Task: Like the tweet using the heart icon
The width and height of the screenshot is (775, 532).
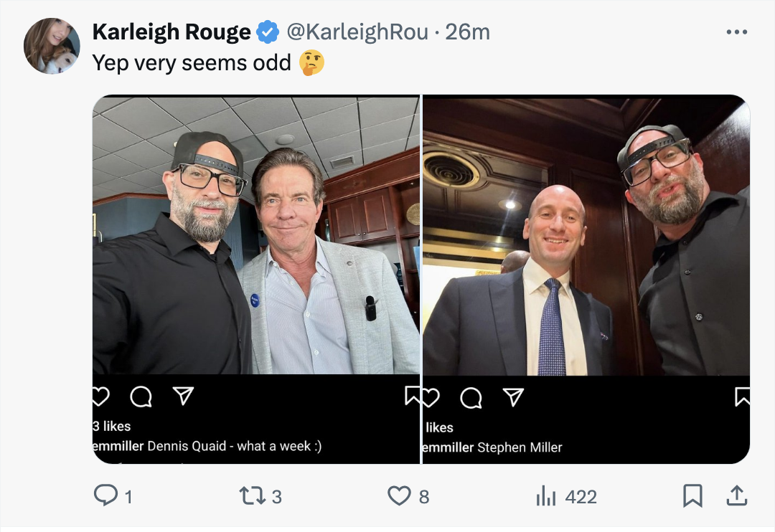Action: click(x=399, y=495)
